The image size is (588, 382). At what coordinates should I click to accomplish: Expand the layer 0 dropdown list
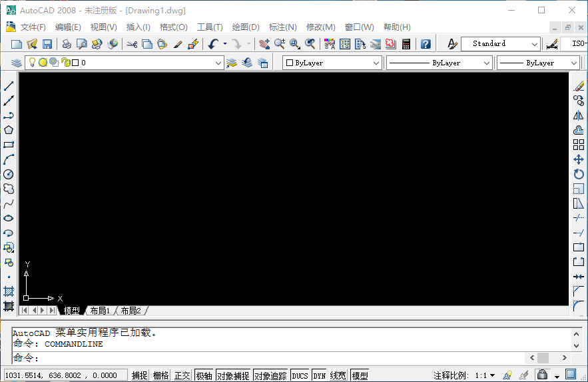point(218,63)
